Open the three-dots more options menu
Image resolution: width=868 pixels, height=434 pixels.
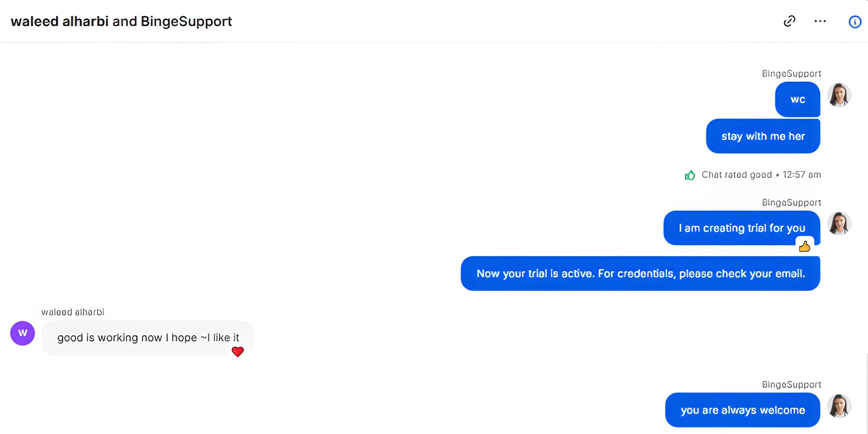point(820,21)
